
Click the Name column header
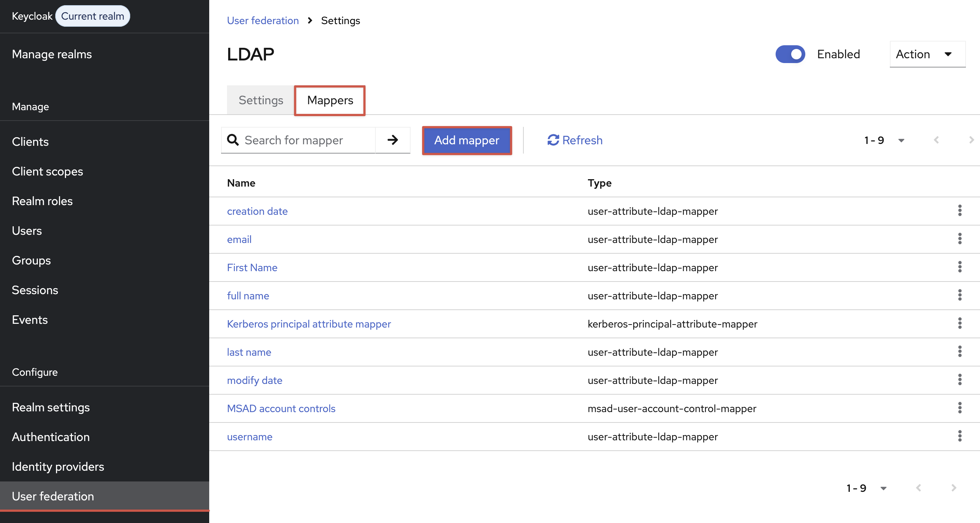(241, 183)
